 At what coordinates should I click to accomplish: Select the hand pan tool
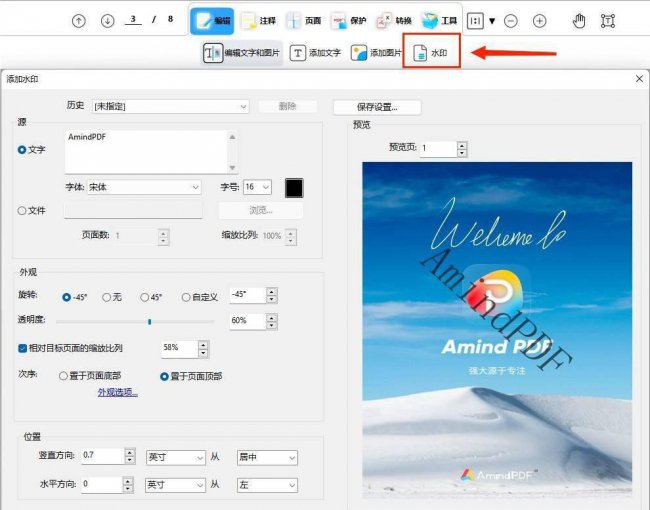(x=579, y=21)
